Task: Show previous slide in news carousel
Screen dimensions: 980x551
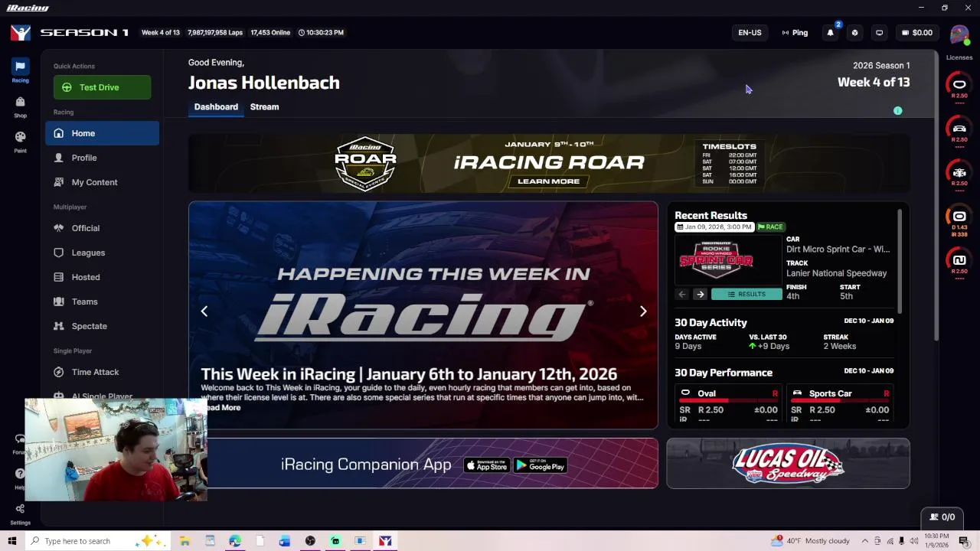Action: 204,311
